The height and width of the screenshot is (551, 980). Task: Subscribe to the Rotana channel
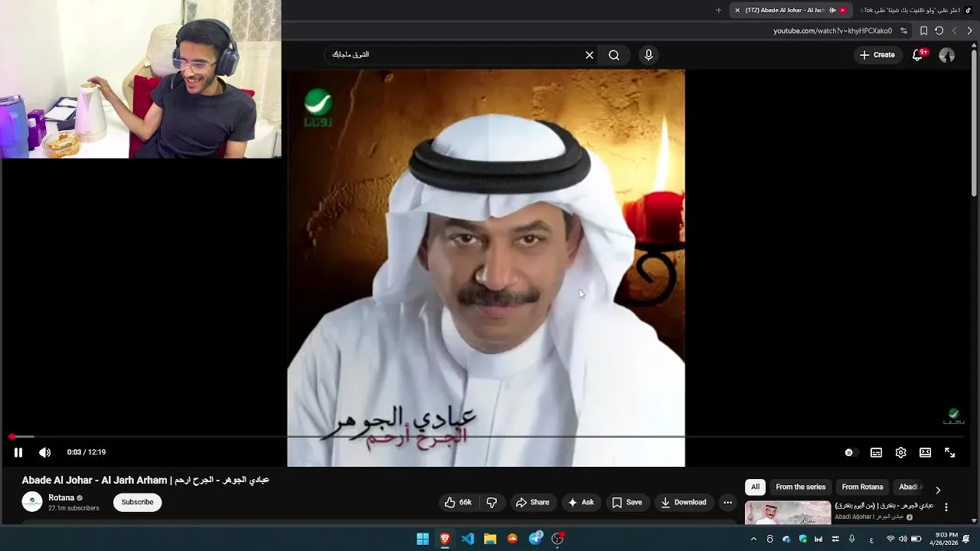click(138, 502)
